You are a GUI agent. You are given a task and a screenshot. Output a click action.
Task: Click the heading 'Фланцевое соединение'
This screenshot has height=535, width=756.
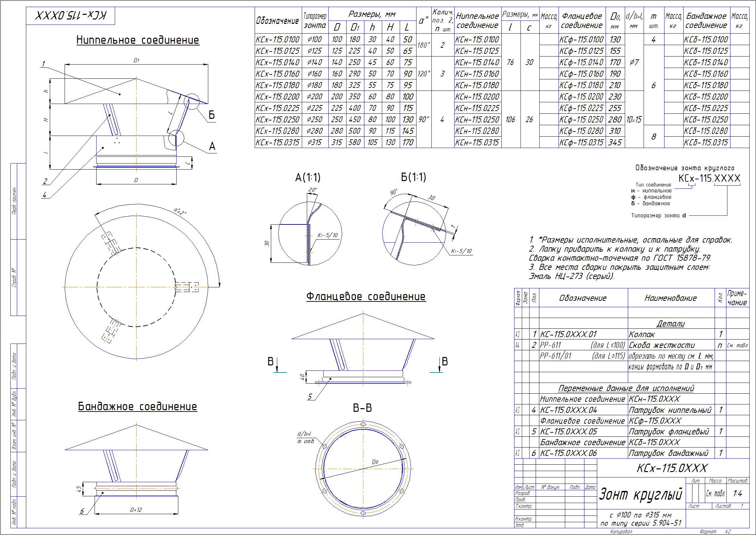(x=366, y=296)
